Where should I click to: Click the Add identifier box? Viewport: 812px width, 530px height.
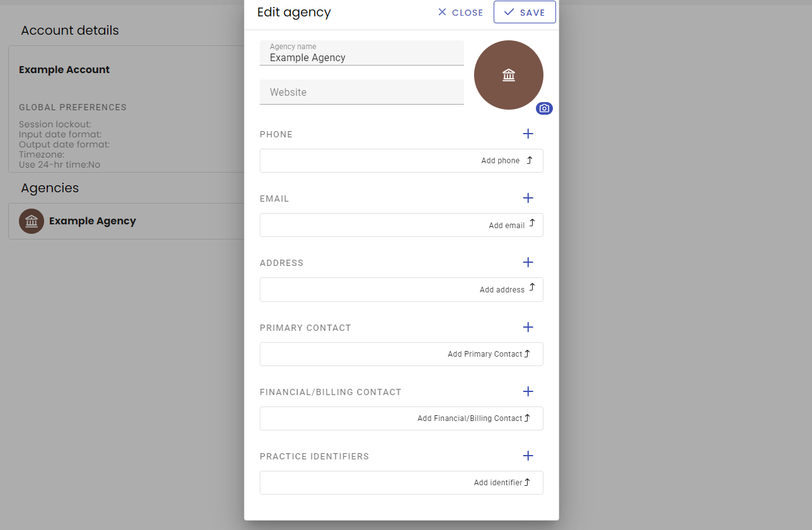[x=402, y=483]
